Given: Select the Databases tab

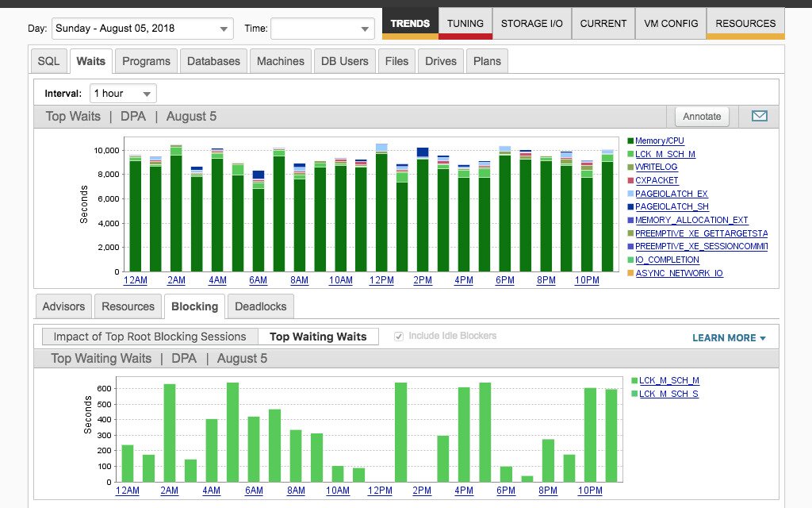Looking at the screenshot, I should coord(213,60).
